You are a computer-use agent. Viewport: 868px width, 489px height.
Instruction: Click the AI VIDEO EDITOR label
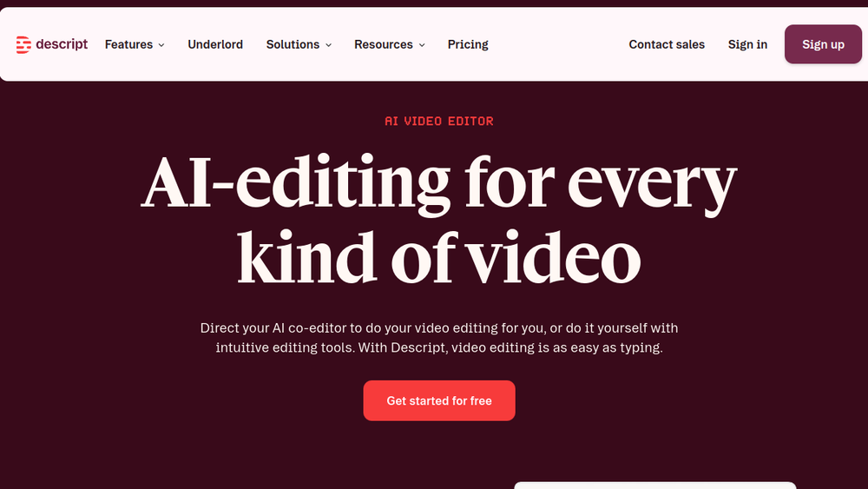[x=439, y=121]
